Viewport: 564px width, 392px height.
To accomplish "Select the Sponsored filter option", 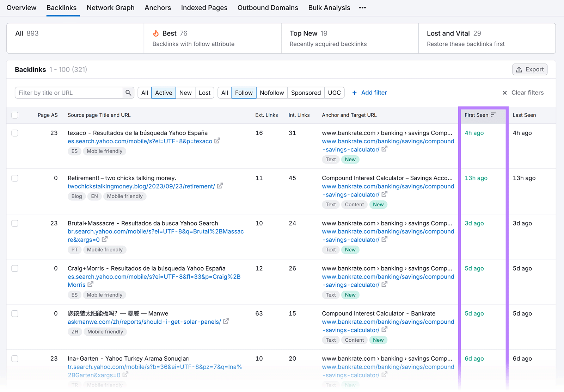I will click(306, 93).
